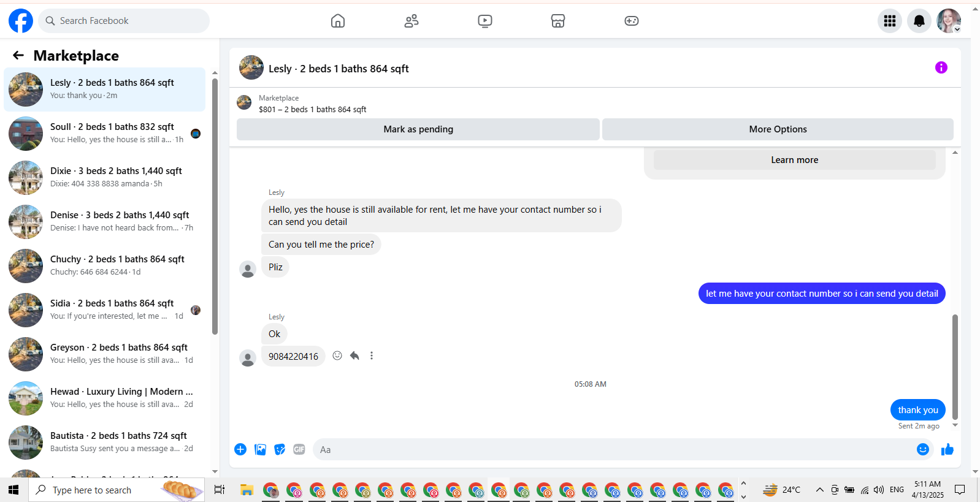Open network Wi-Fi settings tray icon
The width and height of the screenshot is (980, 502).
(865, 490)
